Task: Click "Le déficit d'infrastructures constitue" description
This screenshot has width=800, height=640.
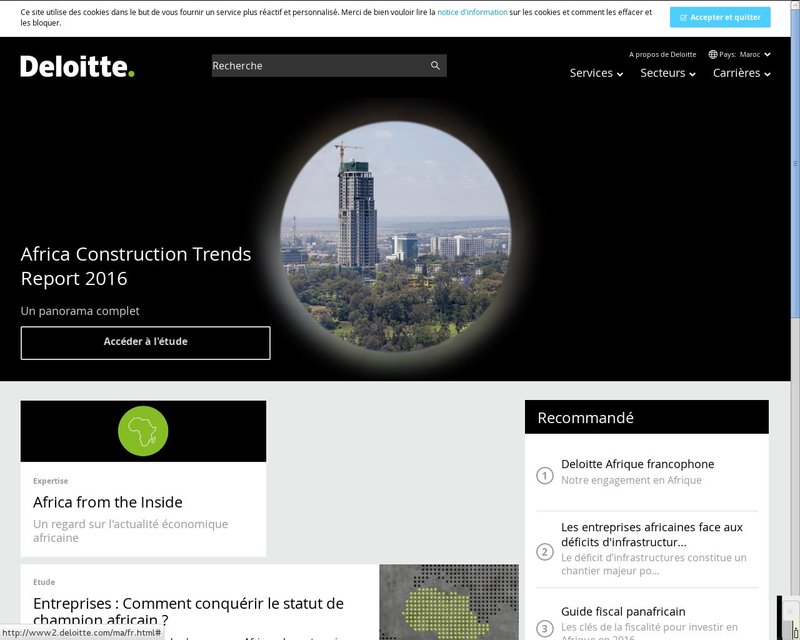Action: click(654, 564)
